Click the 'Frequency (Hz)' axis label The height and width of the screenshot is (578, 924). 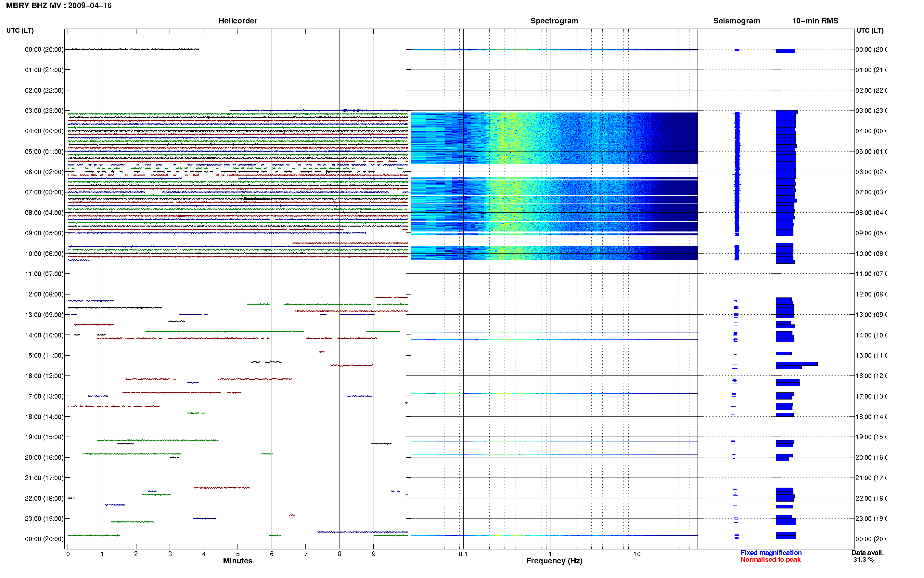(x=554, y=561)
